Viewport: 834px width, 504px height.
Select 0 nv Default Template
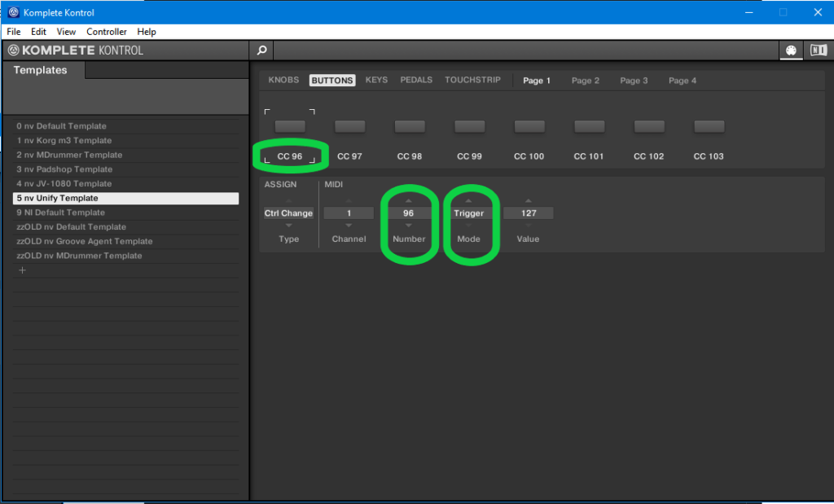click(x=125, y=126)
